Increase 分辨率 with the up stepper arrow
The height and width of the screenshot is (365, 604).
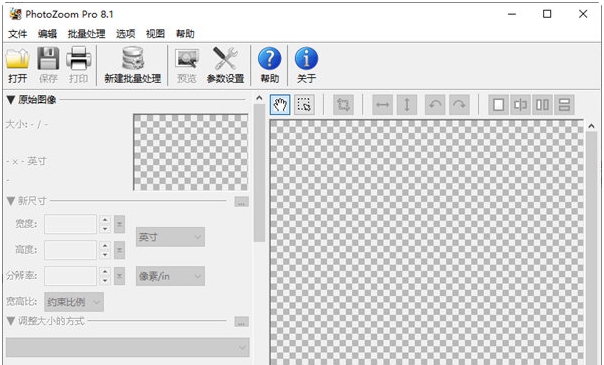(105, 271)
